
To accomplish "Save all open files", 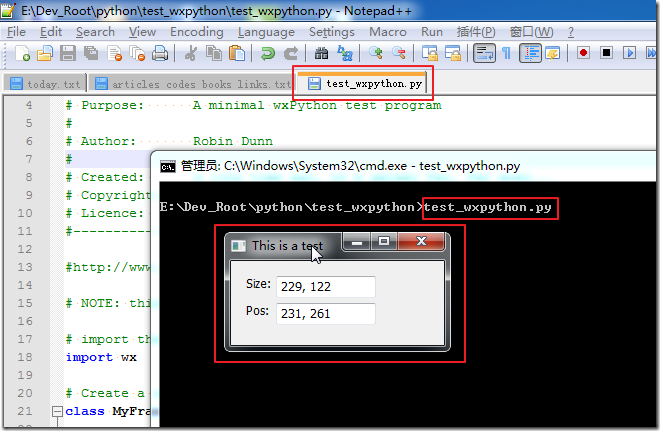I will pyautogui.click(x=91, y=53).
